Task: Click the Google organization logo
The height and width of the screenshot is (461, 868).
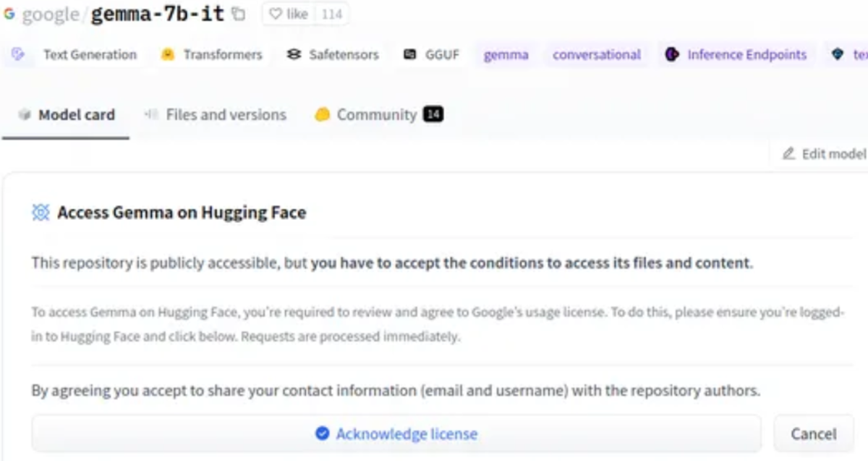Action: click(9, 13)
